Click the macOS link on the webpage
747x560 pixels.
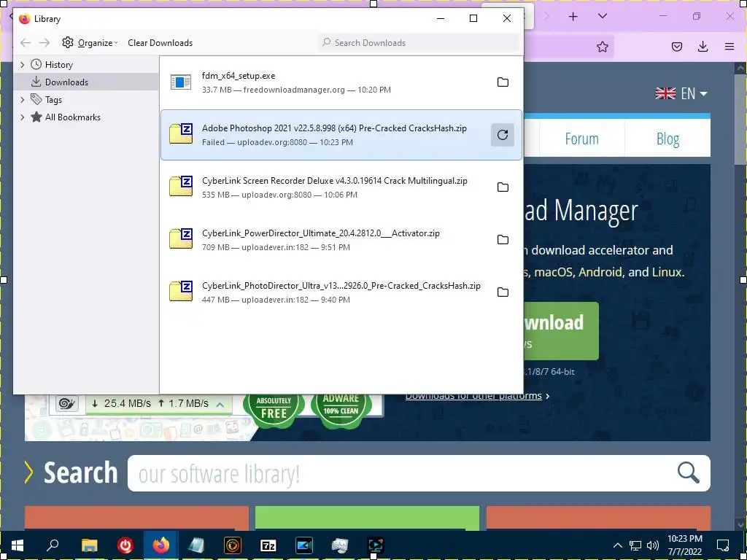tap(554, 273)
